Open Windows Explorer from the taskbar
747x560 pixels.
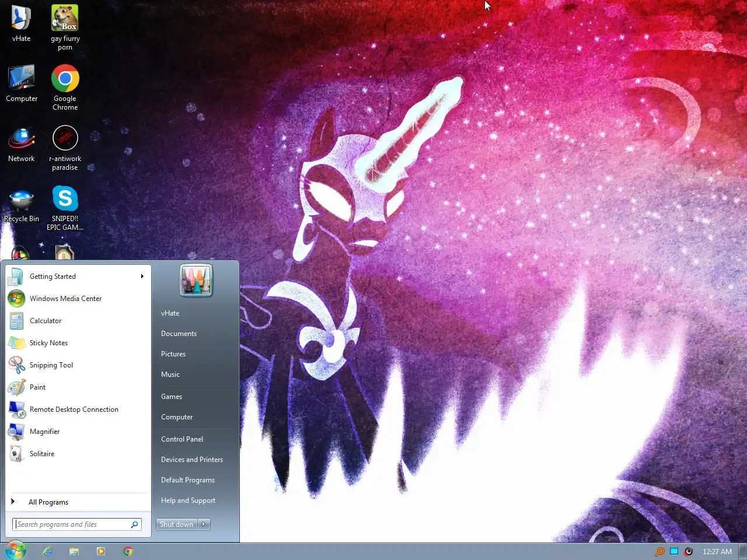(x=74, y=551)
